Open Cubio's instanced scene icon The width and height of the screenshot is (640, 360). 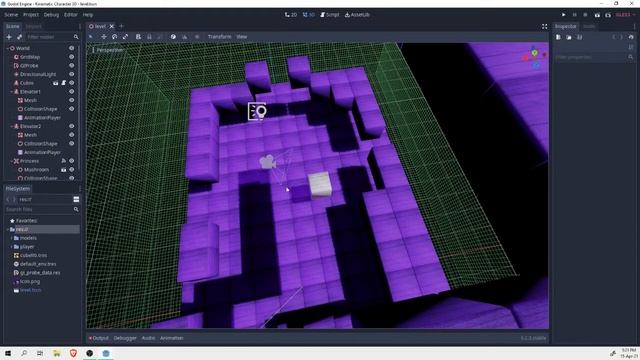56,83
